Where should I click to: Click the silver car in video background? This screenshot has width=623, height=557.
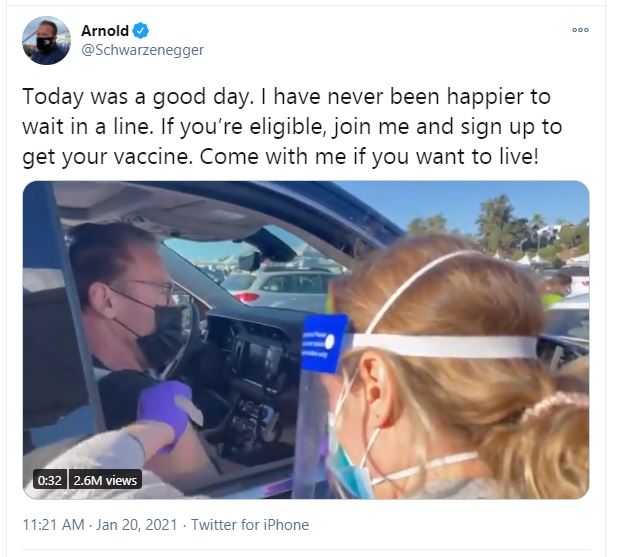[286, 287]
